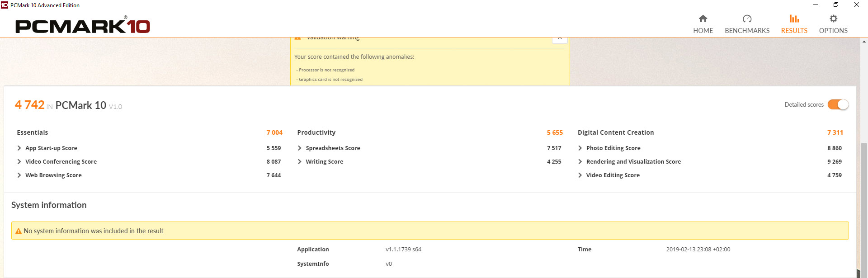The image size is (868, 278).
Task: Click the Writing score value 4 255
Action: 554,161
